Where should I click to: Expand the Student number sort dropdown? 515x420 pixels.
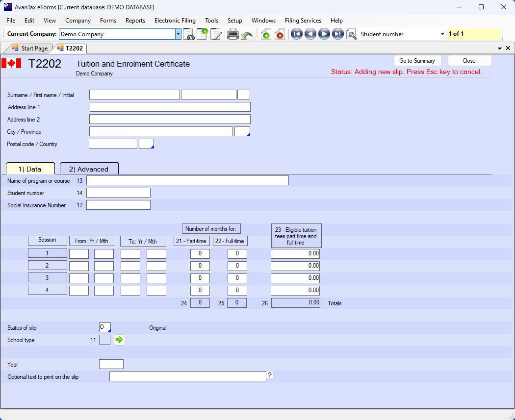click(442, 34)
